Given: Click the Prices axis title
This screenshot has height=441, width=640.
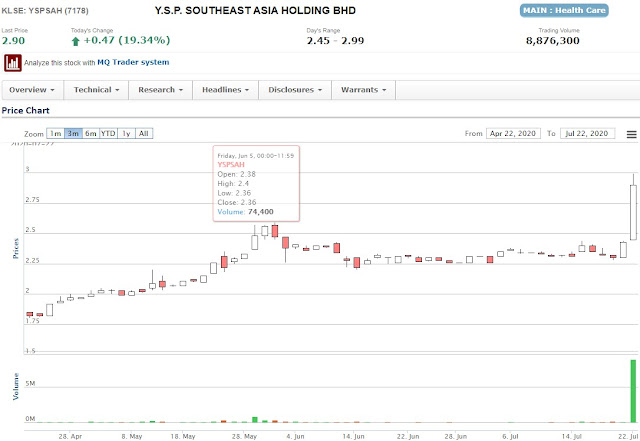Looking at the screenshot, I should (x=16, y=248).
